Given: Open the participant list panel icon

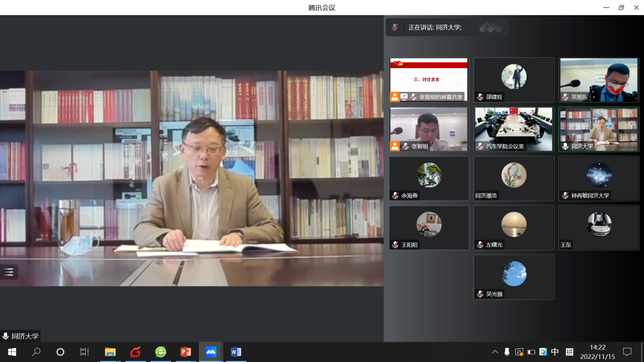Looking at the screenshot, I should click(9, 272).
